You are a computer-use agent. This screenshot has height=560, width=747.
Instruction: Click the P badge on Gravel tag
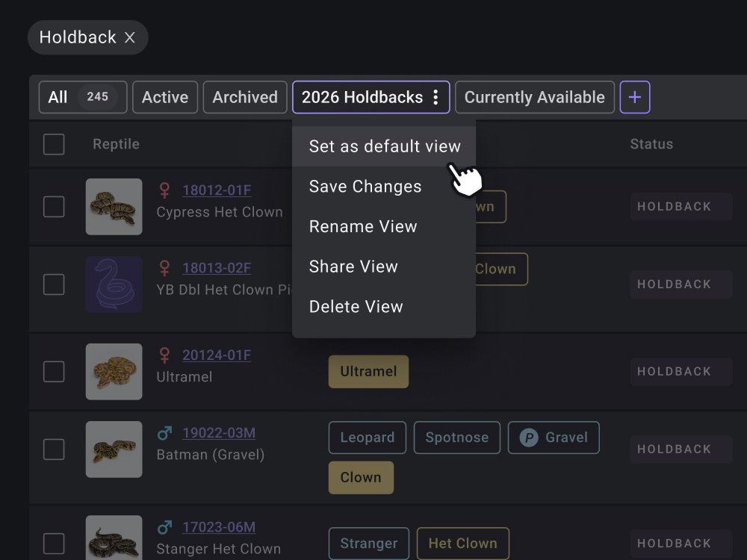tap(529, 438)
